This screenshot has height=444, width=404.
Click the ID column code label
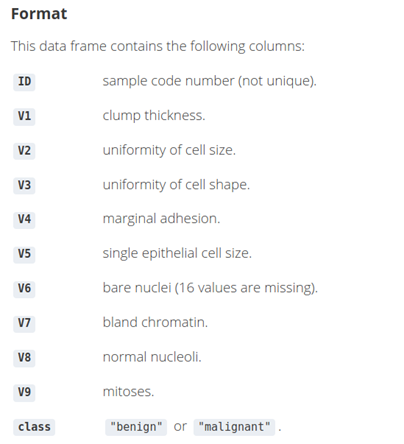[x=24, y=82]
